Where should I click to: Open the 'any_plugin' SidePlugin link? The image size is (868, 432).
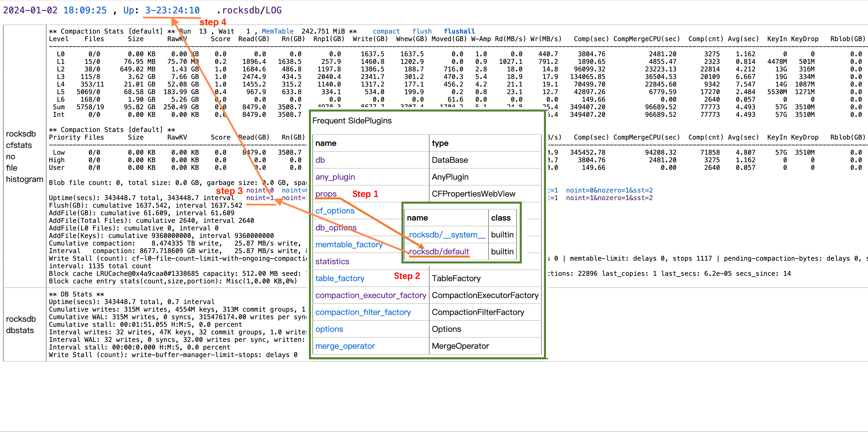coord(335,177)
